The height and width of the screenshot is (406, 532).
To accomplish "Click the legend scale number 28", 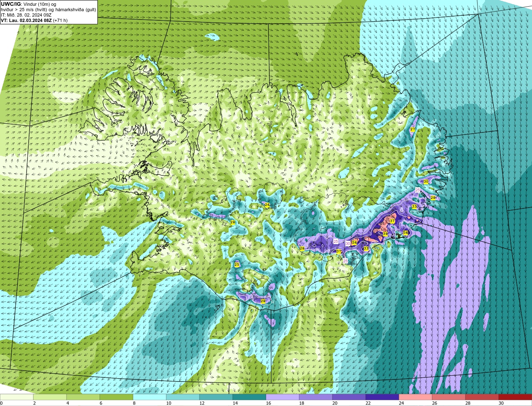I will [468, 403].
